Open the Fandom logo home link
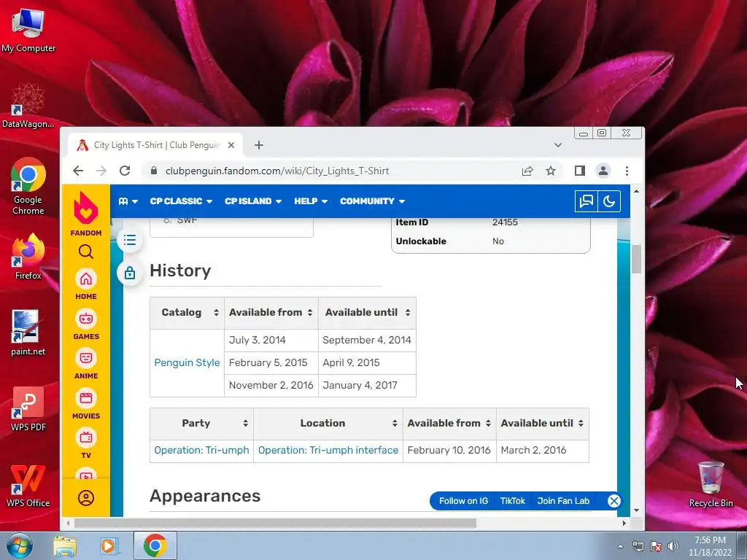This screenshot has height=560, width=747. [86, 214]
